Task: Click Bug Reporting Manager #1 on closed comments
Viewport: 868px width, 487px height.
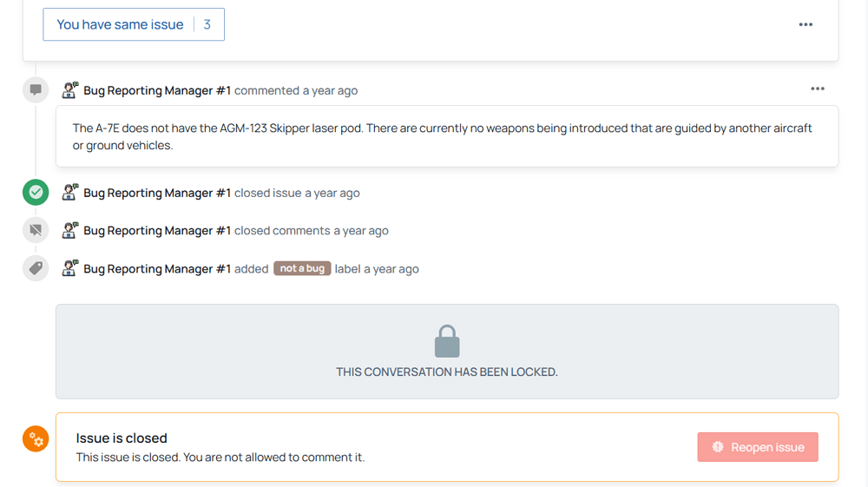Action: pyautogui.click(x=157, y=230)
